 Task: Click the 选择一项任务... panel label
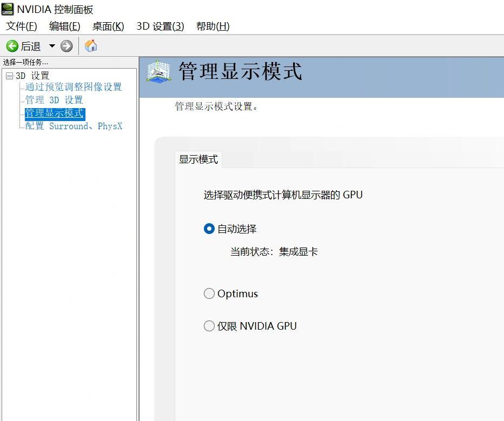coord(25,62)
